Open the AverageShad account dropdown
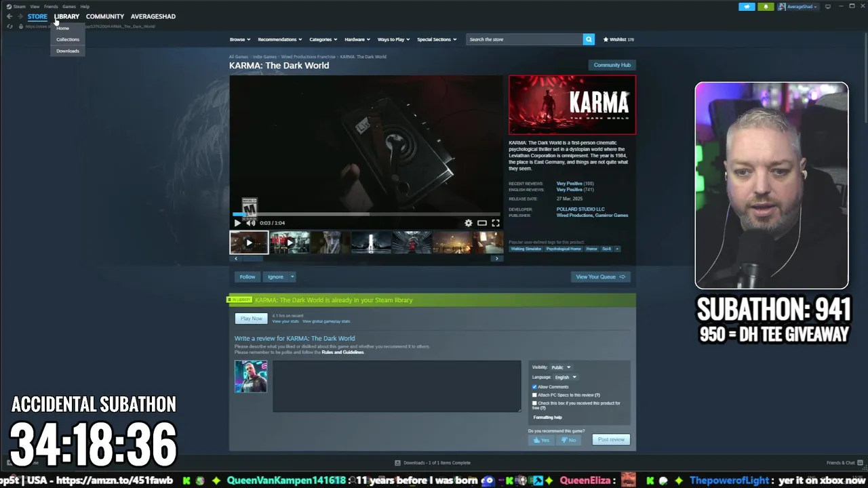The height and width of the screenshot is (488, 868). point(797,6)
